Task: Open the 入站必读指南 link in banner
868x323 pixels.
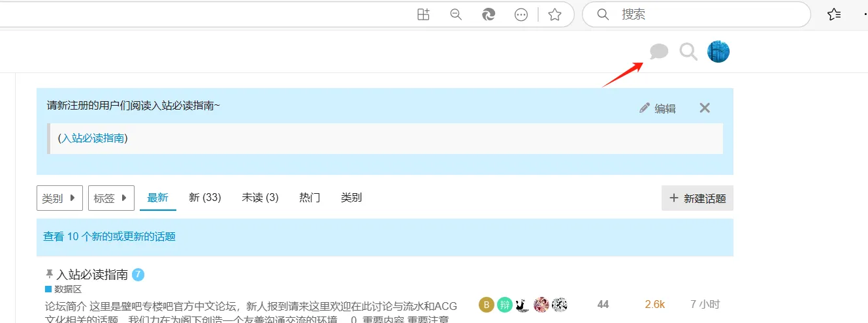Action: pyautogui.click(x=93, y=138)
